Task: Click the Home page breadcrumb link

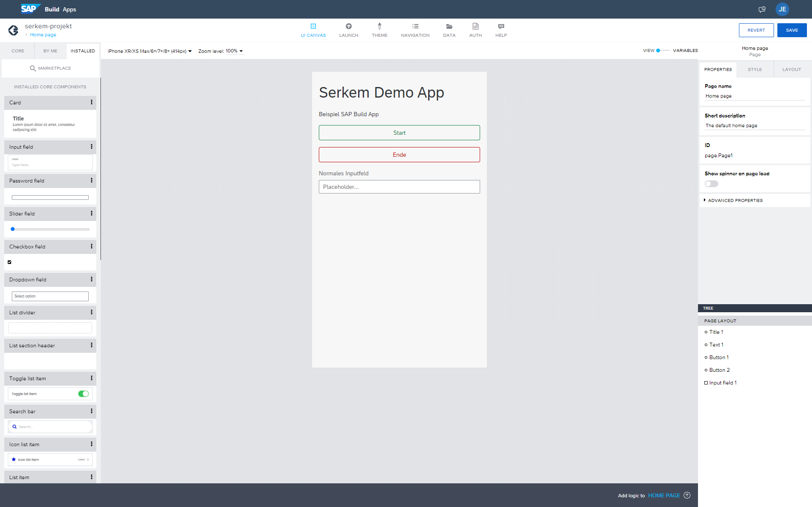Action: coord(43,35)
